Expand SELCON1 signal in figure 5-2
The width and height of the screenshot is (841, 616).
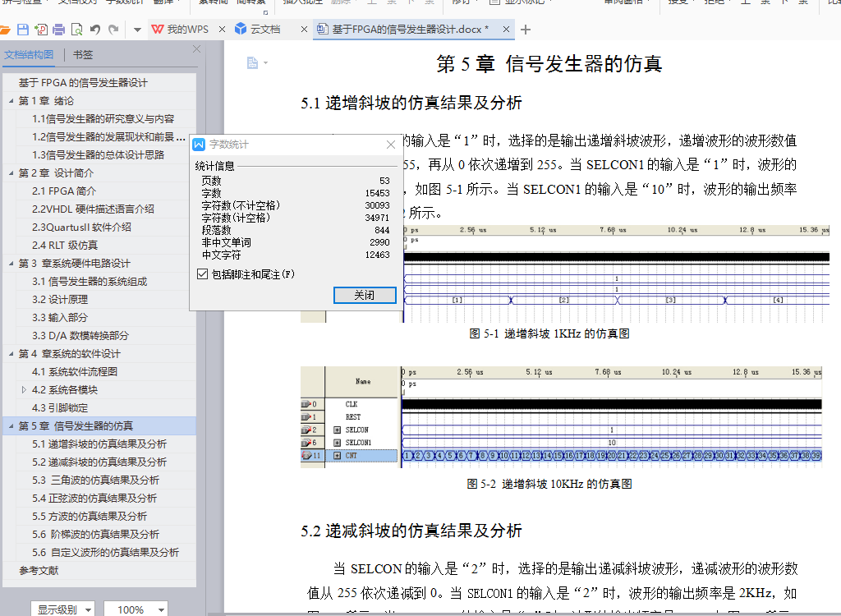(337, 443)
